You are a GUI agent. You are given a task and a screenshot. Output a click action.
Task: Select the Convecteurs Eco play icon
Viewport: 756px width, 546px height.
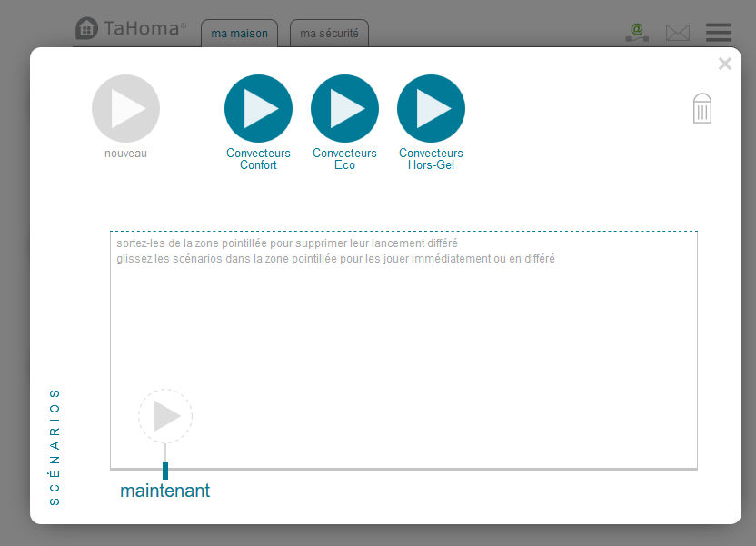point(344,109)
